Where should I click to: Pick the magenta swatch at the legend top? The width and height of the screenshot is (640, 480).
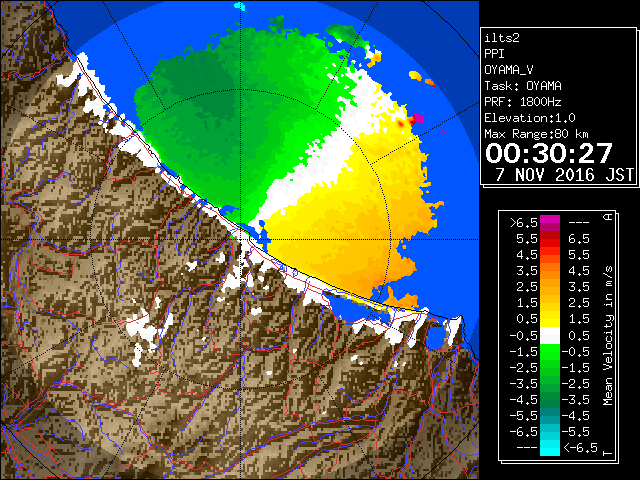tap(550, 220)
